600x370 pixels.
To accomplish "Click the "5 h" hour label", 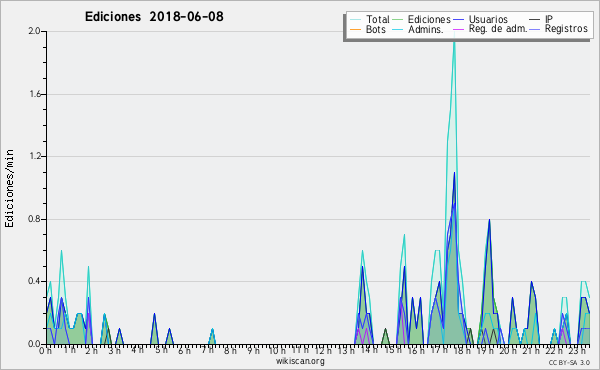I will [x=161, y=350].
